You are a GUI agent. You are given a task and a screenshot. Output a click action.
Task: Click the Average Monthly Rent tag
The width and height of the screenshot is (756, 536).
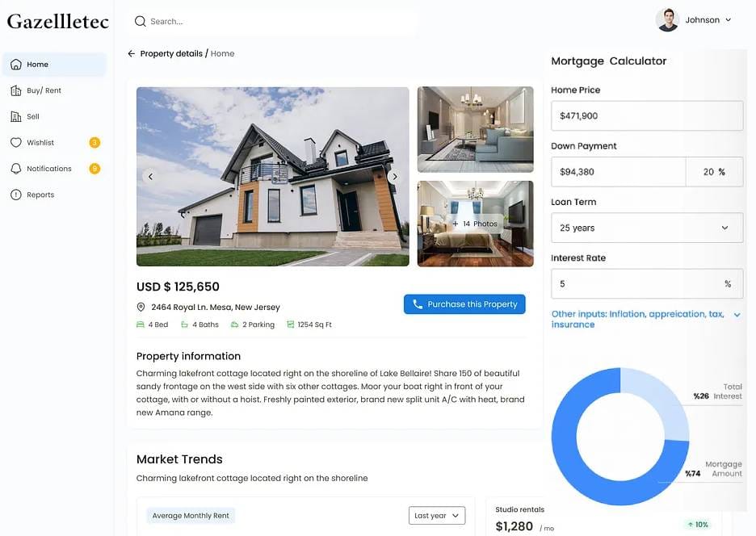[x=191, y=515]
